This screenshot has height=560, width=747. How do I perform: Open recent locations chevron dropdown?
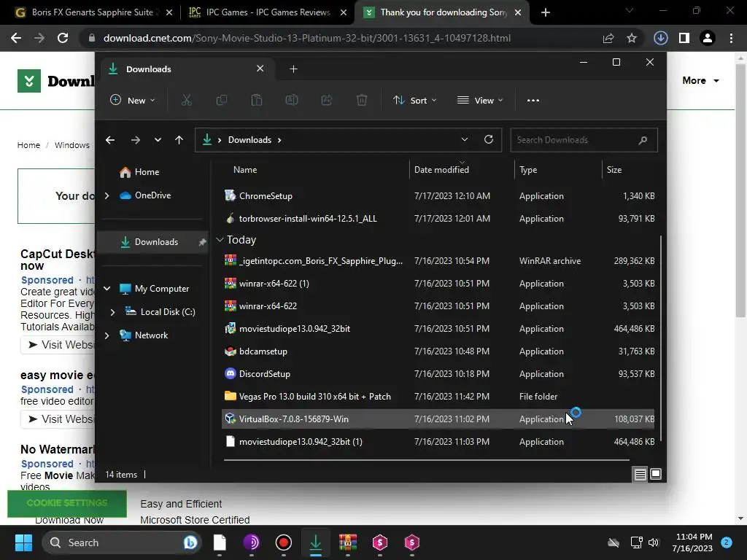click(158, 140)
